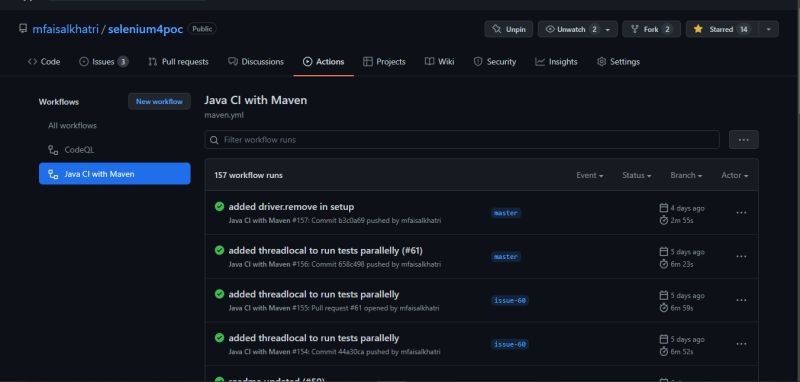Open repository Settings tab
Screen dimensions: 800x382
pos(618,62)
